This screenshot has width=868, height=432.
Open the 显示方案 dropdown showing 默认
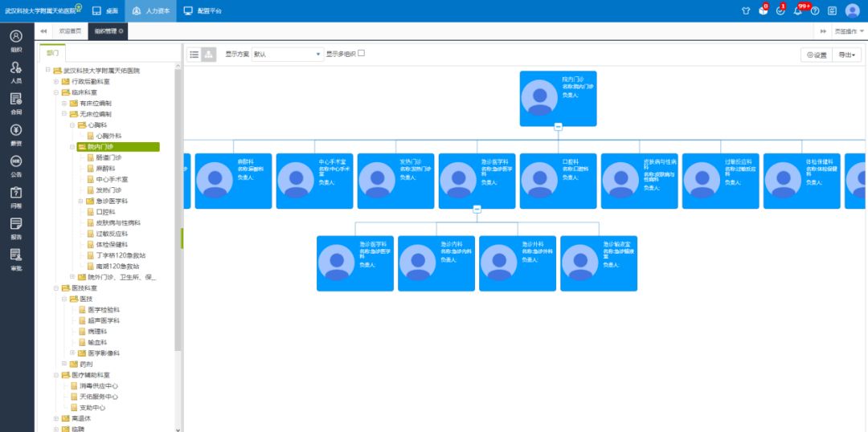pyautogui.click(x=287, y=55)
